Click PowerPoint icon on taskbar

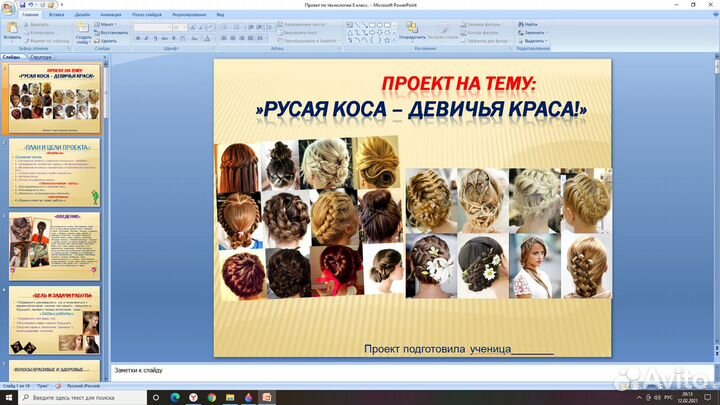(x=267, y=398)
